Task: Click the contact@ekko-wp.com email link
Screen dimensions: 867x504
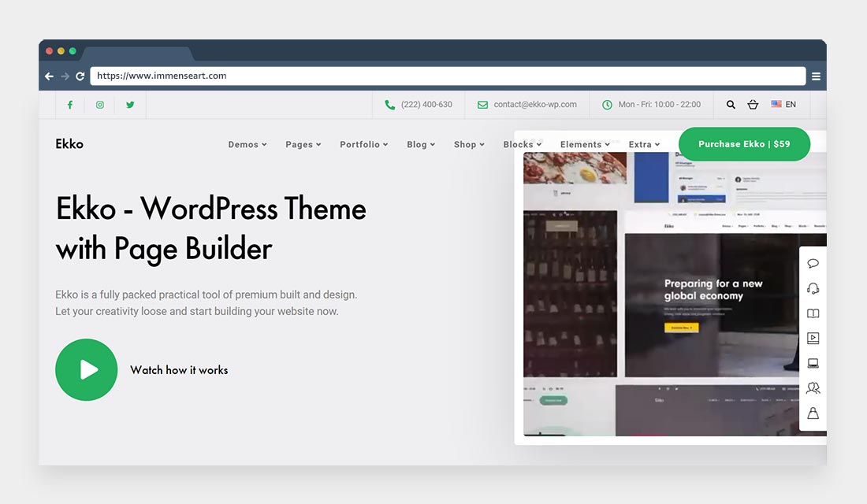Action: pos(534,105)
